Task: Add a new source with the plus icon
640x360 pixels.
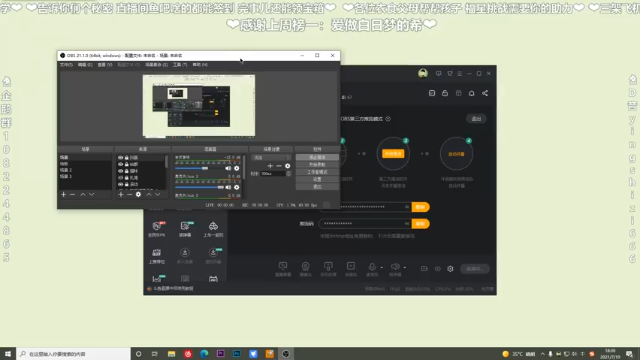Action: (120, 195)
